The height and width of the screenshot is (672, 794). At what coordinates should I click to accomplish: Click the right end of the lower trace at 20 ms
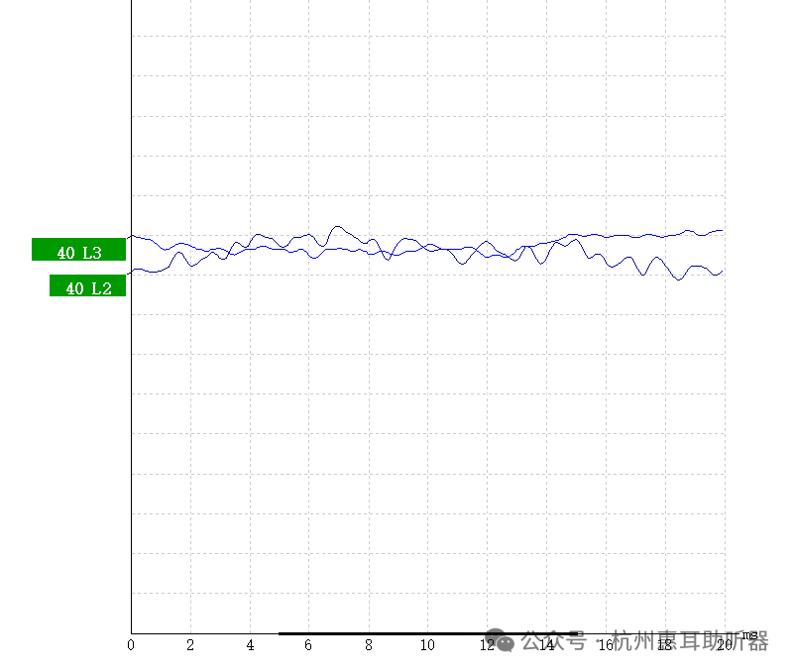point(722,271)
